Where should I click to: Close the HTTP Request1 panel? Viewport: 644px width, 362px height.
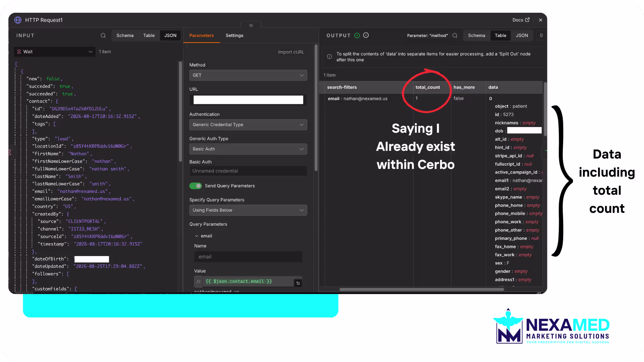point(540,20)
